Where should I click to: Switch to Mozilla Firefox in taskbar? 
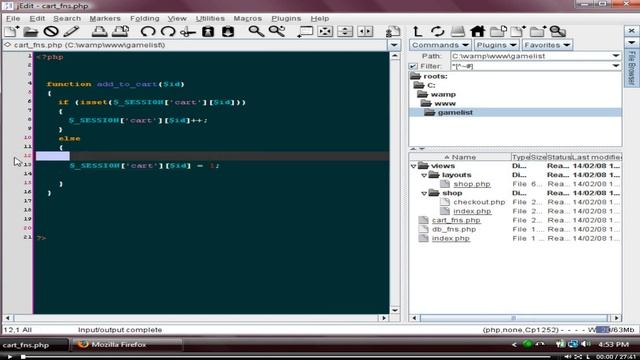click(x=126, y=344)
